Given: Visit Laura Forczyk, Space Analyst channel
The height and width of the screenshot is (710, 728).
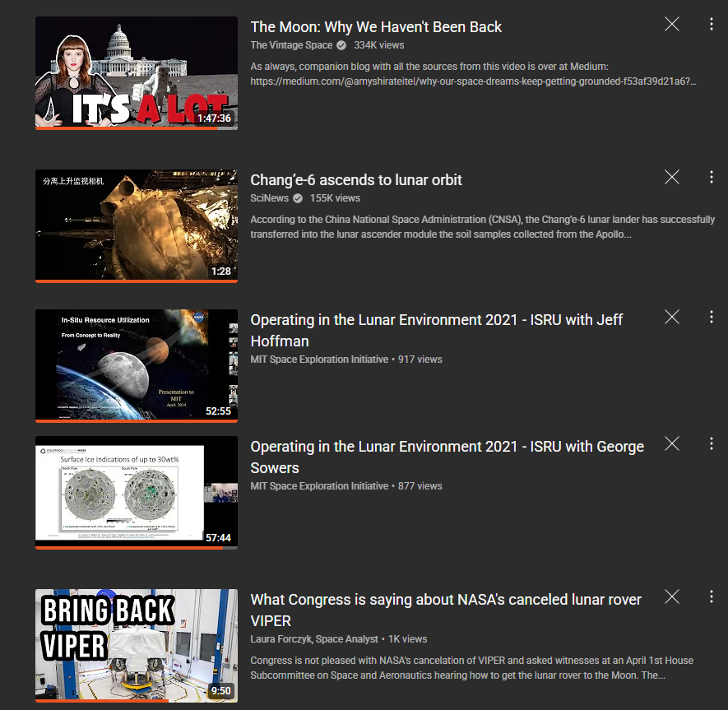Looking at the screenshot, I should (314, 639).
